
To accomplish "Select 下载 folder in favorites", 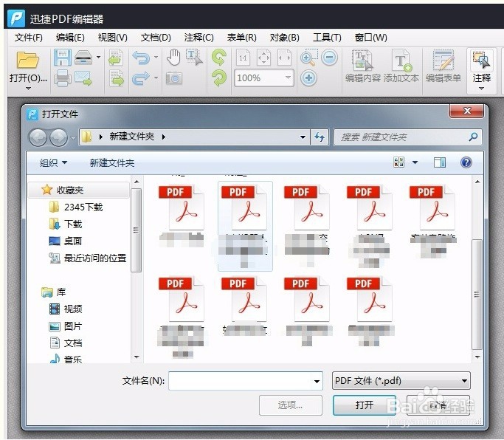I will click(x=66, y=224).
